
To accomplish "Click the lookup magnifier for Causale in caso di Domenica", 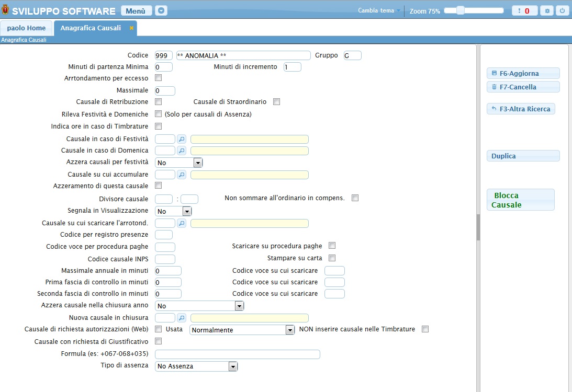I will (181, 151).
